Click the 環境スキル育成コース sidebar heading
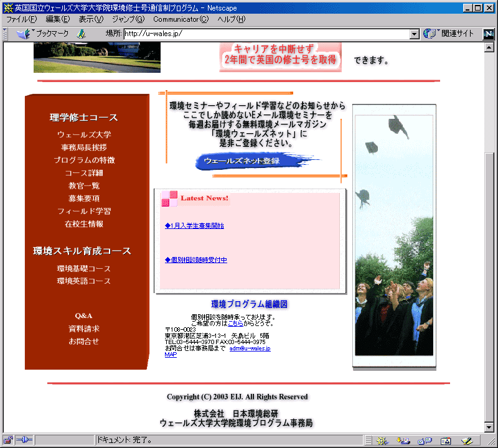 click(x=82, y=251)
